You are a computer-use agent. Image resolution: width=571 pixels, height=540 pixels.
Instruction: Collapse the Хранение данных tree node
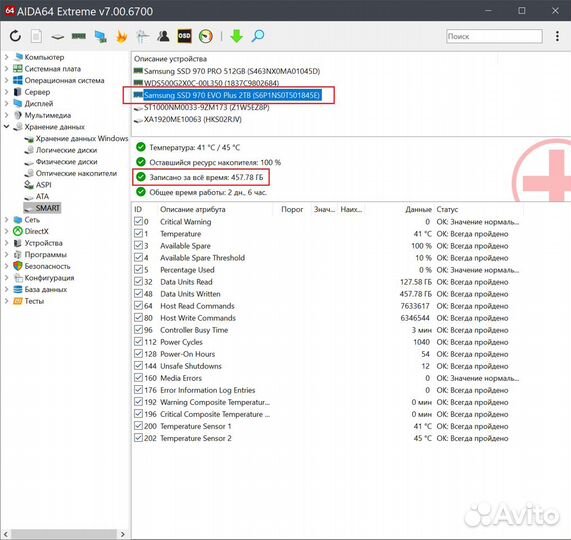pos(6,127)
